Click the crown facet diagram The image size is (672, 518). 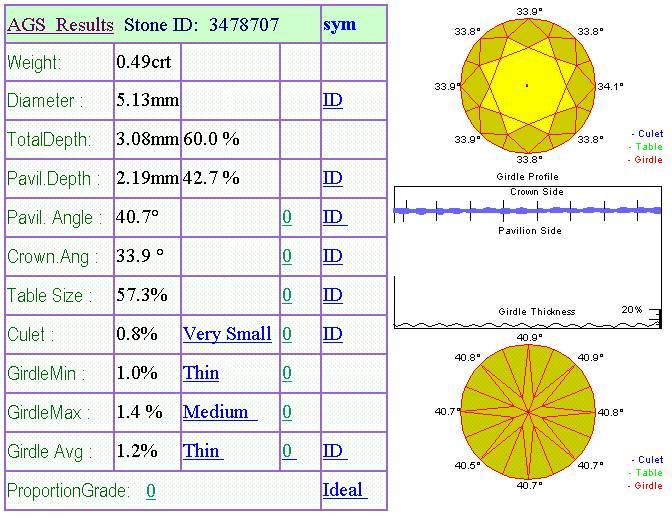coord(528,86)
